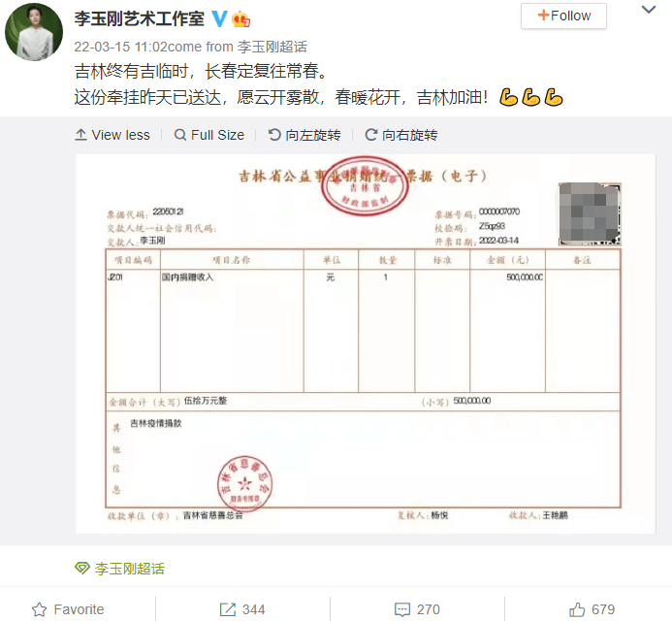Open image in Full Size

click(209, 135)
